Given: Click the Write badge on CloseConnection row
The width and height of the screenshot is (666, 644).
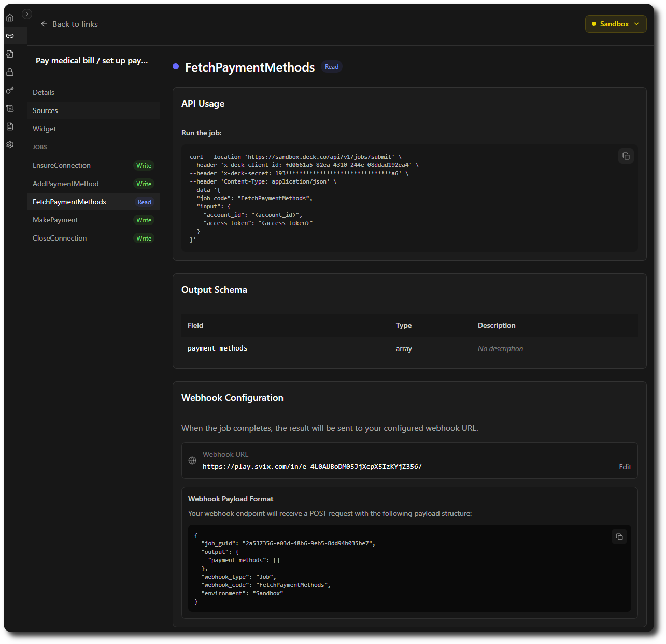Looking at the screenshot, I should point(144,239).
